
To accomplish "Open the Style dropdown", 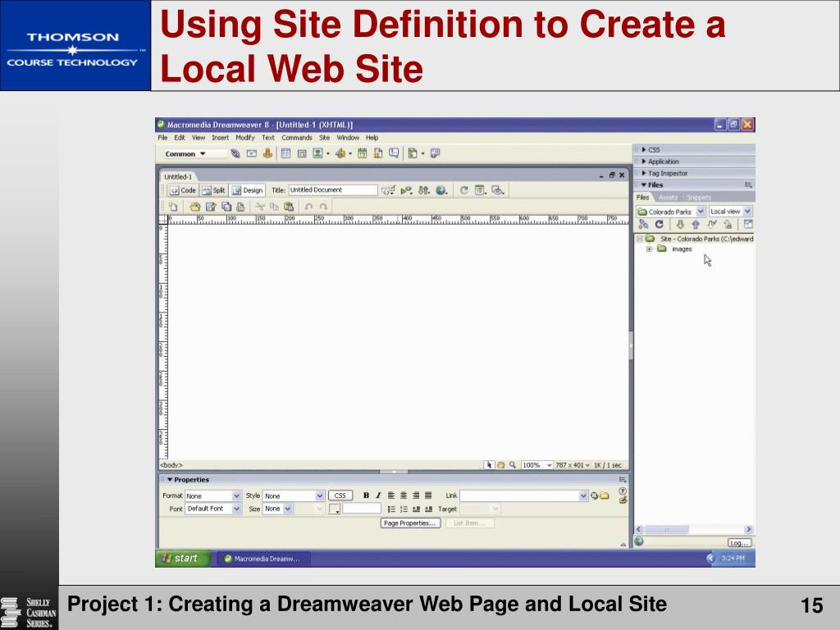I will point(294,496).
